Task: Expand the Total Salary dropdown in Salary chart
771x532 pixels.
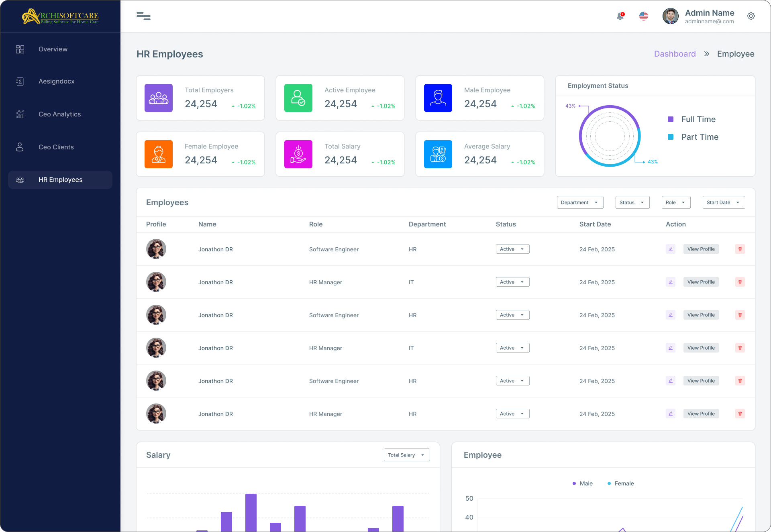Action: coord(406,455)
